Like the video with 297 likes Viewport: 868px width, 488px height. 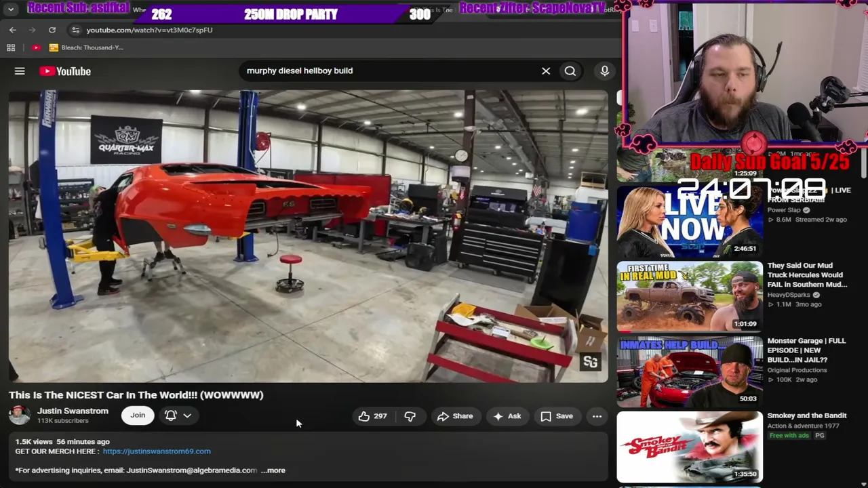372,416
